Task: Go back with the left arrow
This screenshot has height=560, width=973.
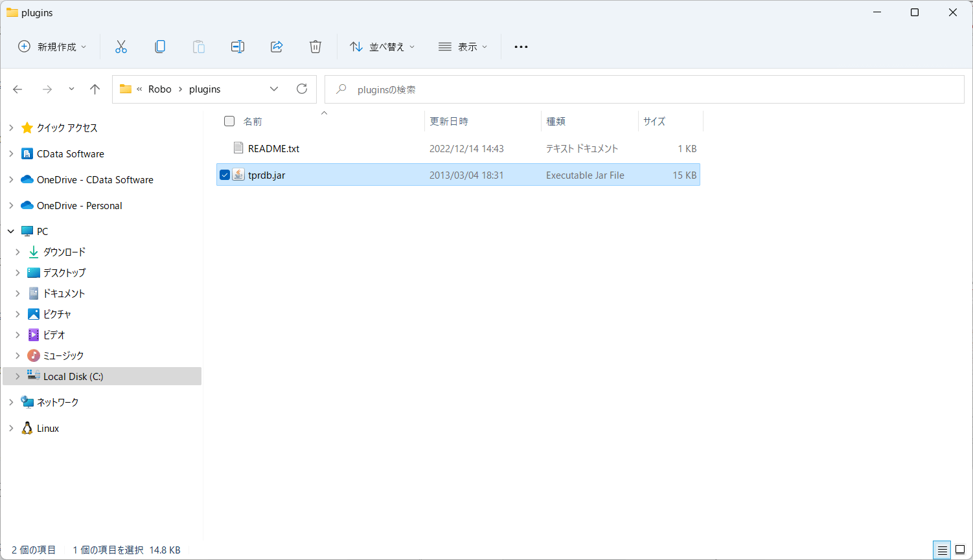Action: pos(18,89)
